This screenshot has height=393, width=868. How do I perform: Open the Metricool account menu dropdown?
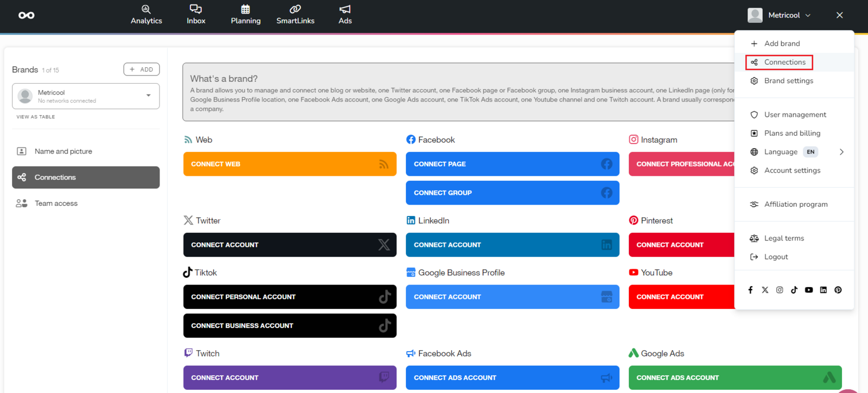(779, 15)
